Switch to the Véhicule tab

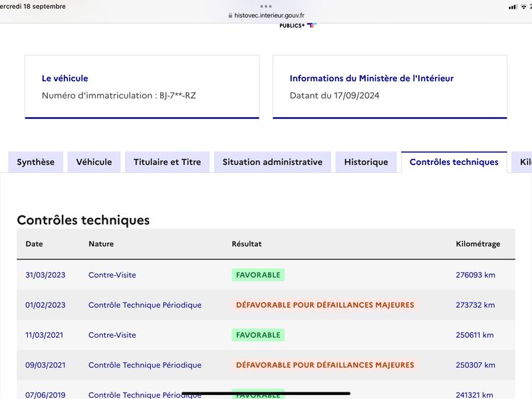point(94,162)
